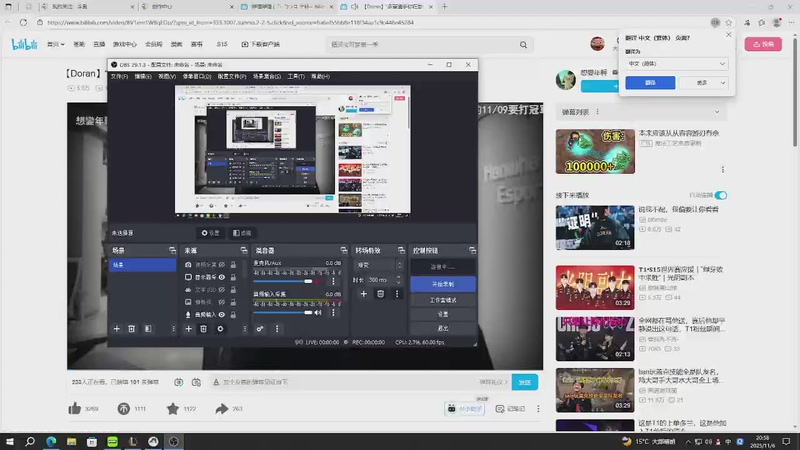The width and height of the screenshot is (800, 450).
Task: Open translate target language combo box
Action: point(677,64)
